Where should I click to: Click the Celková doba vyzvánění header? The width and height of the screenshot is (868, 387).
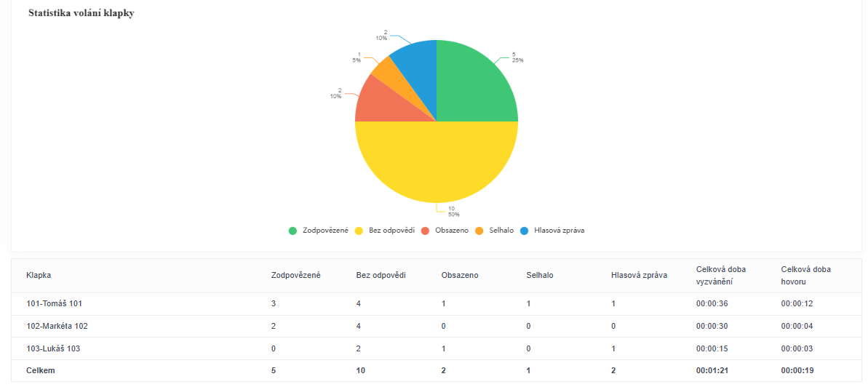721,275
